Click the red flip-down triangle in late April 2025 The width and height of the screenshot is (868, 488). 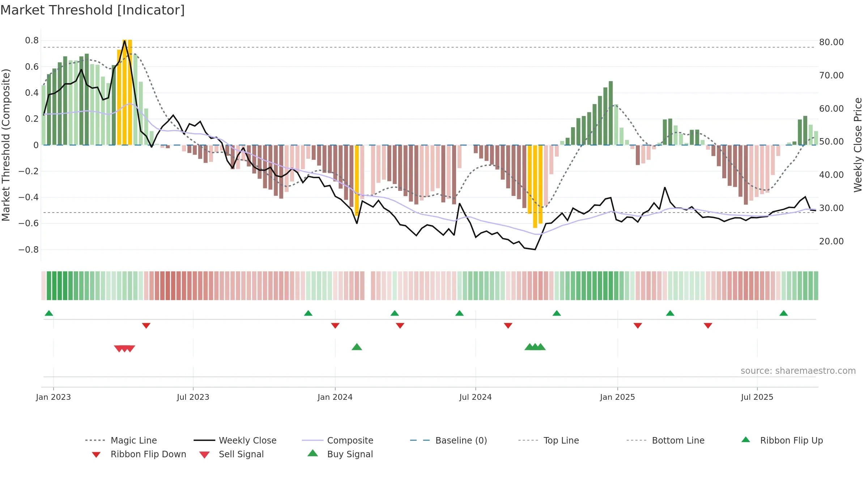pos(708,326)
